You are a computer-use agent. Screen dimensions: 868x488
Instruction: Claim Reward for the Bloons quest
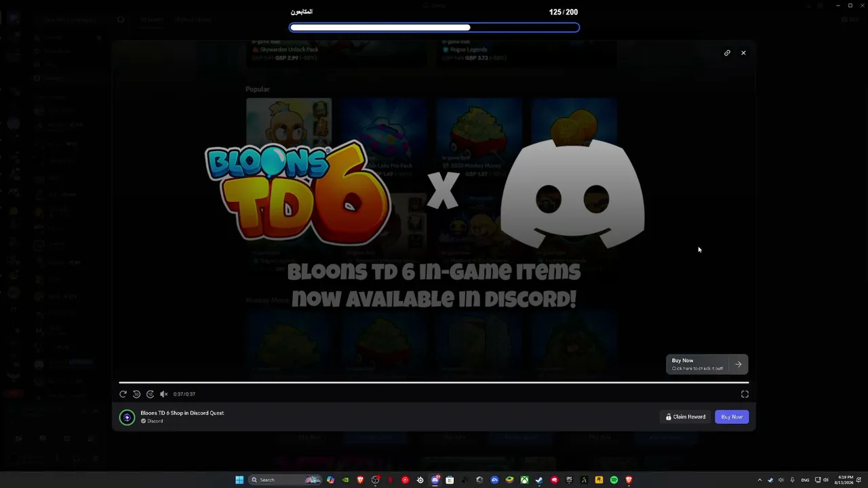coord(686,417)
